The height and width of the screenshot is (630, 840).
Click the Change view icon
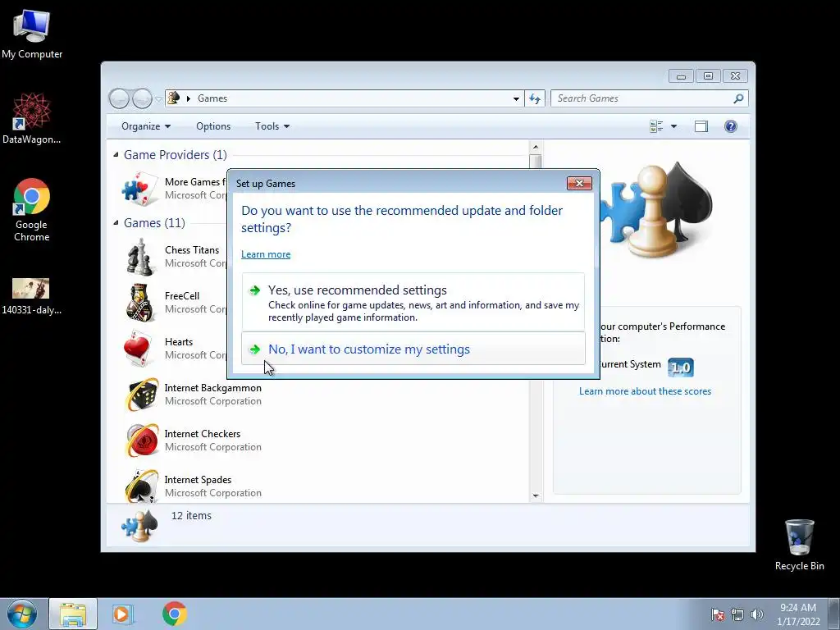pos(656,126)
